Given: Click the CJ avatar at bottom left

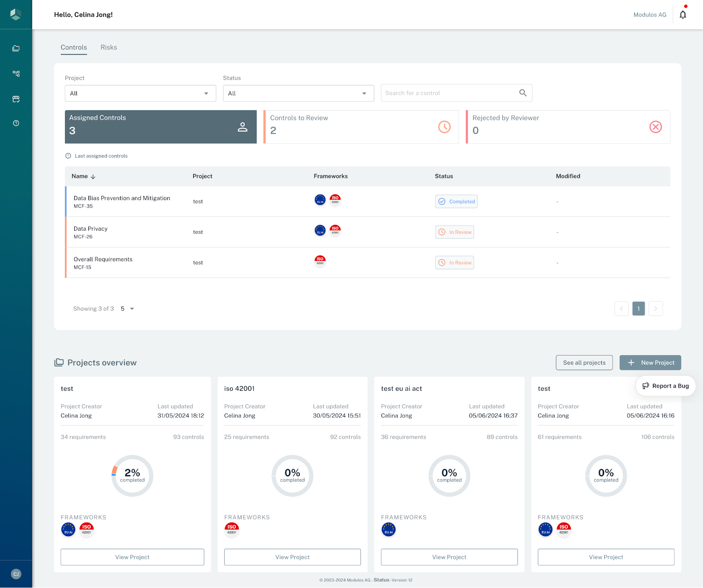Looking at the screenshot, I should [16, 574].
